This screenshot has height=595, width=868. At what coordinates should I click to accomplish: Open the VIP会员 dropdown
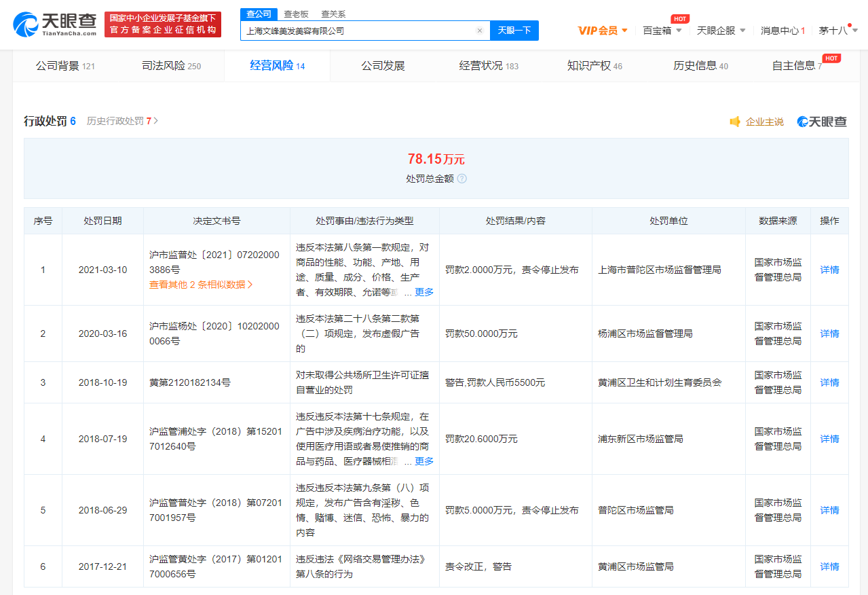(x=603, y=31)
